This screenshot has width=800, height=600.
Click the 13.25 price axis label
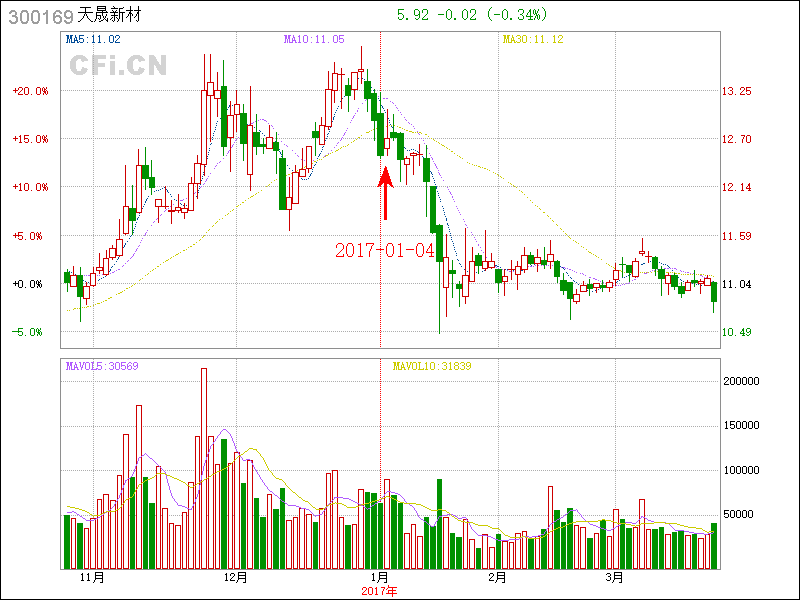(x=737, y=91)
